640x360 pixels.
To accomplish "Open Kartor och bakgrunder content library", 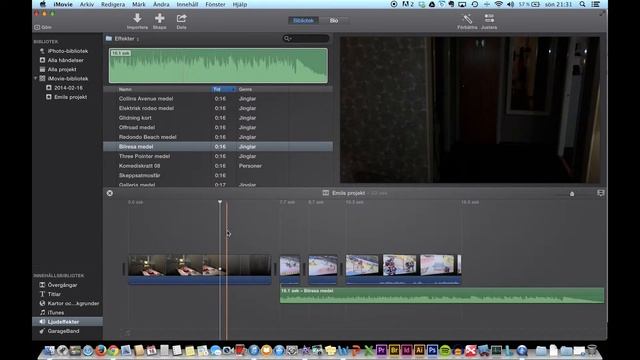I will [x=73, y=303].
